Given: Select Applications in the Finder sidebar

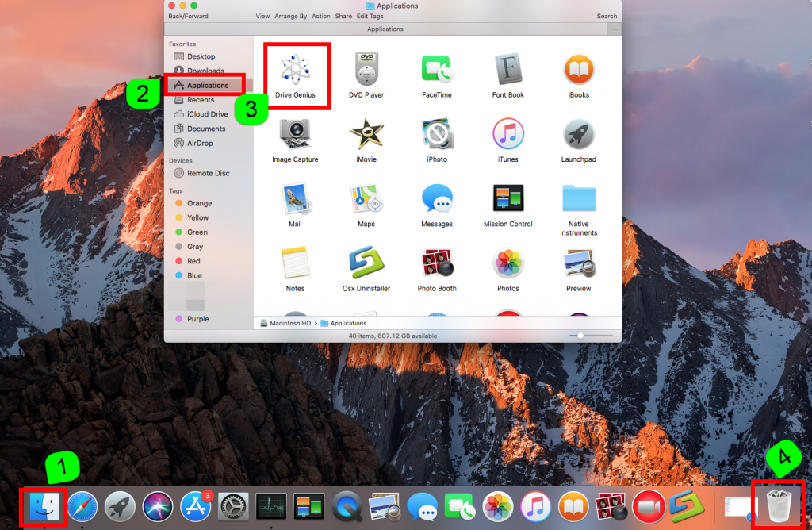Looking at the screenshot, I should tap(207, 86).
